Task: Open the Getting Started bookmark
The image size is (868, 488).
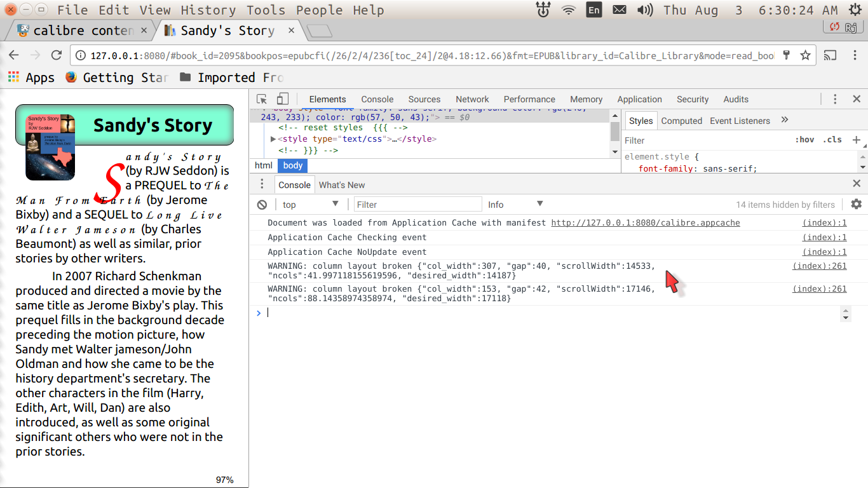Action: [116, 78]
